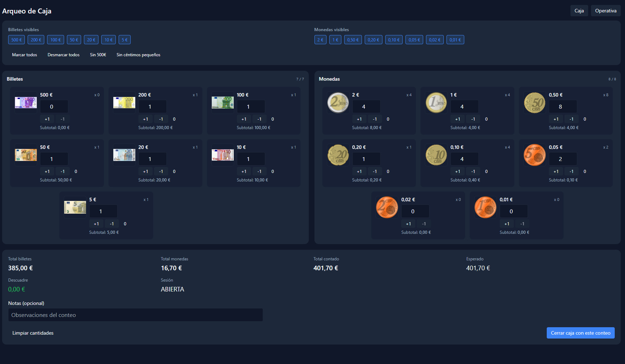Toggle the 20 € visible banknote chip
The height and width of the screenshot is (364, 625).
pyautogui.click(x=91, y=40)
